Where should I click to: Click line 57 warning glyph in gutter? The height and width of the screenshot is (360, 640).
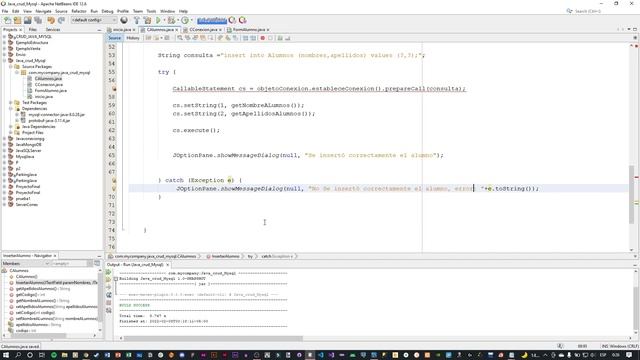point(114,89)
